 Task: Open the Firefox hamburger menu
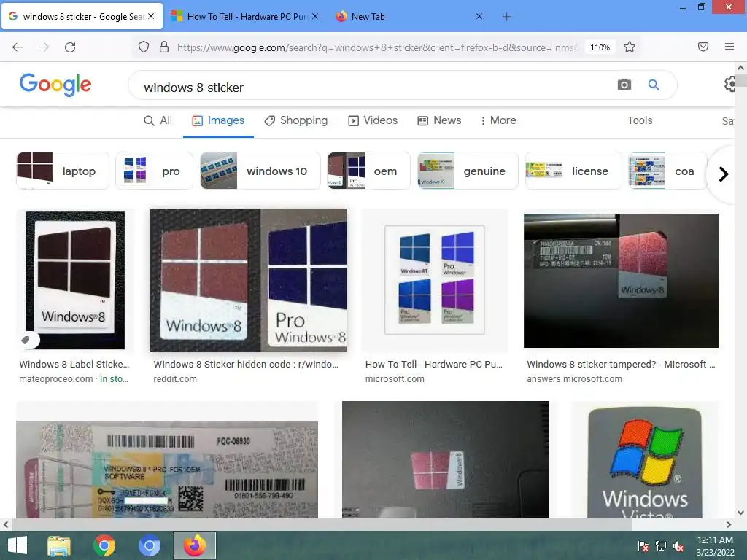point(729,47)
